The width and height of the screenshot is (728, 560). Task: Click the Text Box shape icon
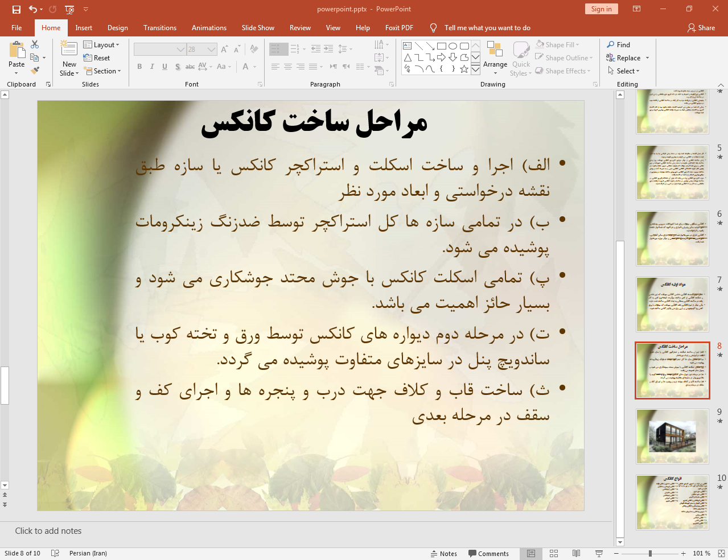click(408, 46)
